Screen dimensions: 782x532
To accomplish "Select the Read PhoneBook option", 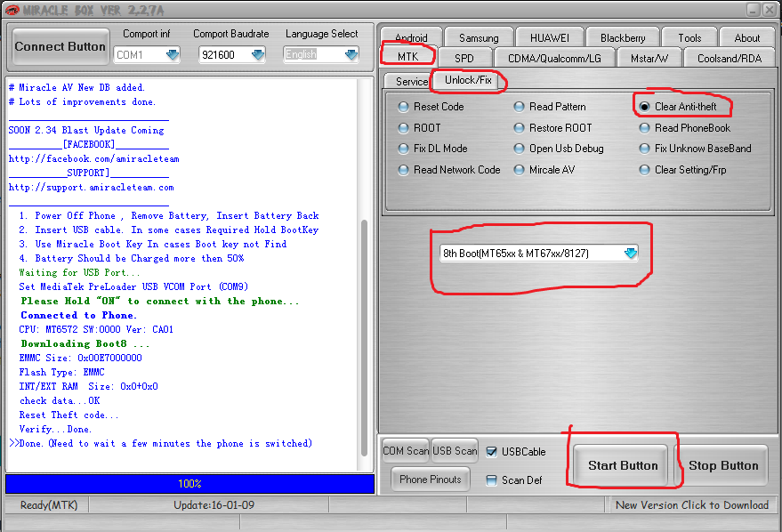I will click(x=644, y=128).
